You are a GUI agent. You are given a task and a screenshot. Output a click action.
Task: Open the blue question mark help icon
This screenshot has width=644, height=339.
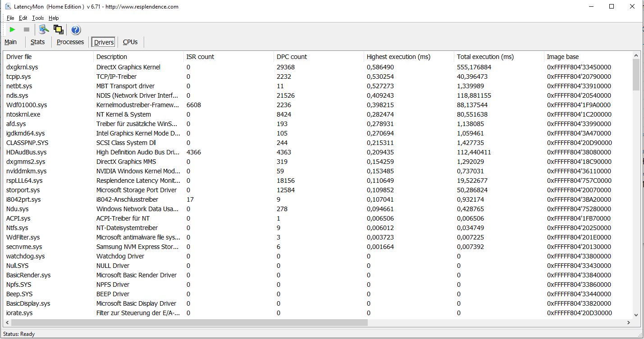(76, 30)
